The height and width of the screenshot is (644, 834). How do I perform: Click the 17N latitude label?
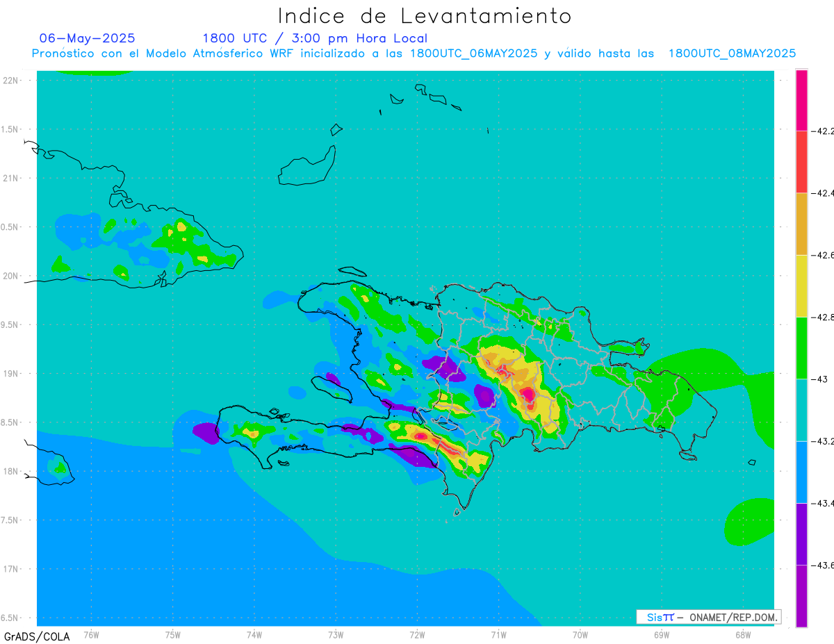pos(10,569)
